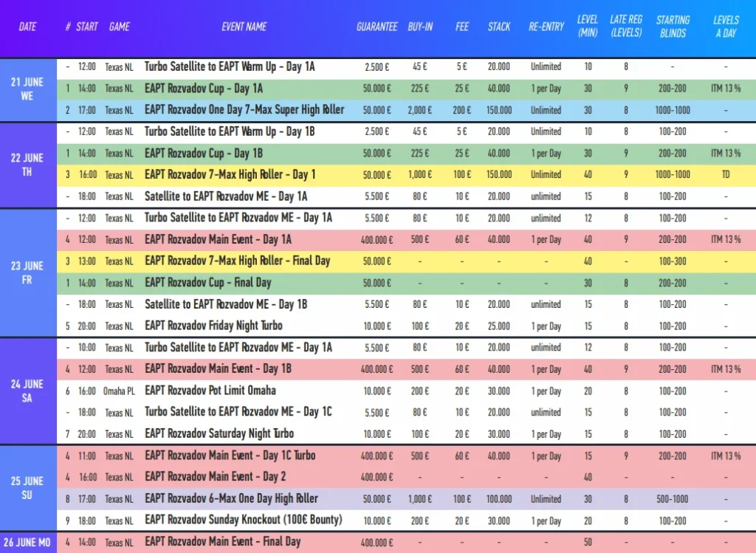Select the EAPT Rozvadov Friday Night Turbo event
Image resolution: width=756 pixels, height=553 pixels.
click(213, 326)
